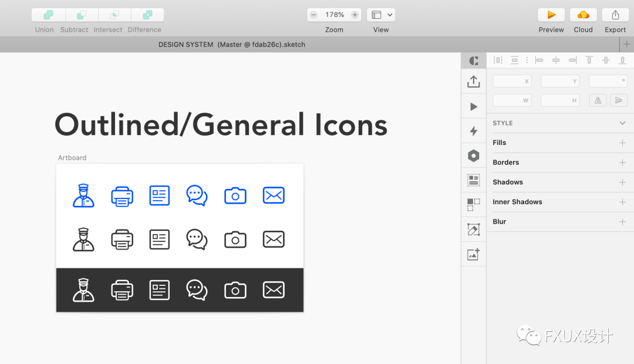This screenshot has height=364, width=634.
Task: Select the blue officer person icon
Action: coord(83,196)
